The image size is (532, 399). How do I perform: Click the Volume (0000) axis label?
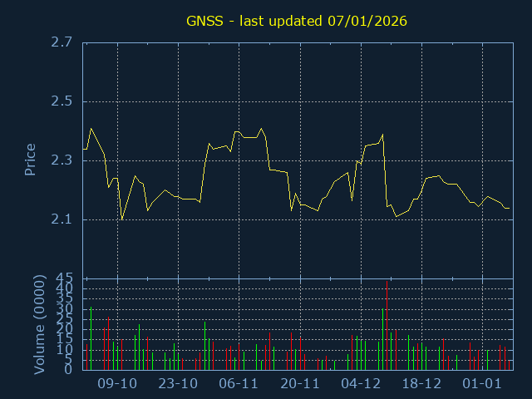click(39, 324)
